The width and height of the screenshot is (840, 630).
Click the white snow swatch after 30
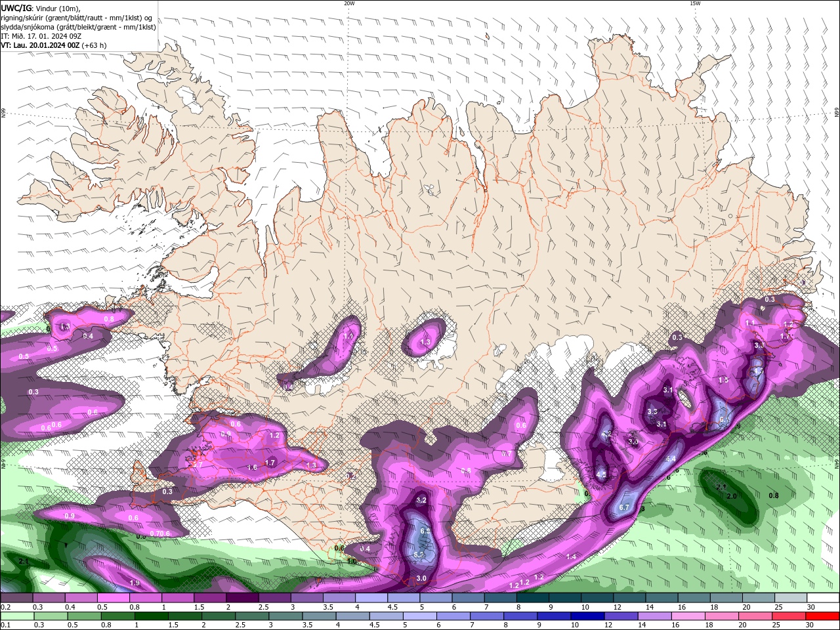click(824, 598)
